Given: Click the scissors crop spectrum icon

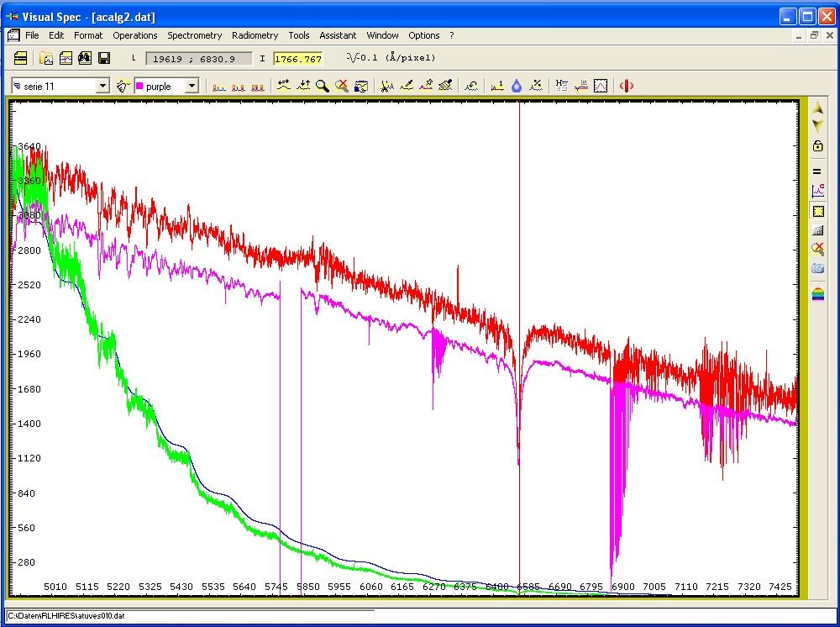Looking at the screenshot, I should [x=387, y=86].
